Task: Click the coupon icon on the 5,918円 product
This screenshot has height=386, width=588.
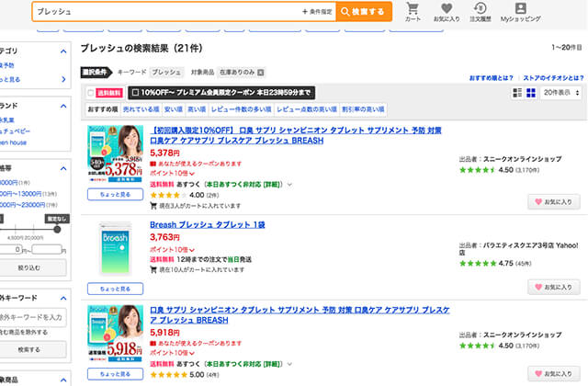Action: 153,344
